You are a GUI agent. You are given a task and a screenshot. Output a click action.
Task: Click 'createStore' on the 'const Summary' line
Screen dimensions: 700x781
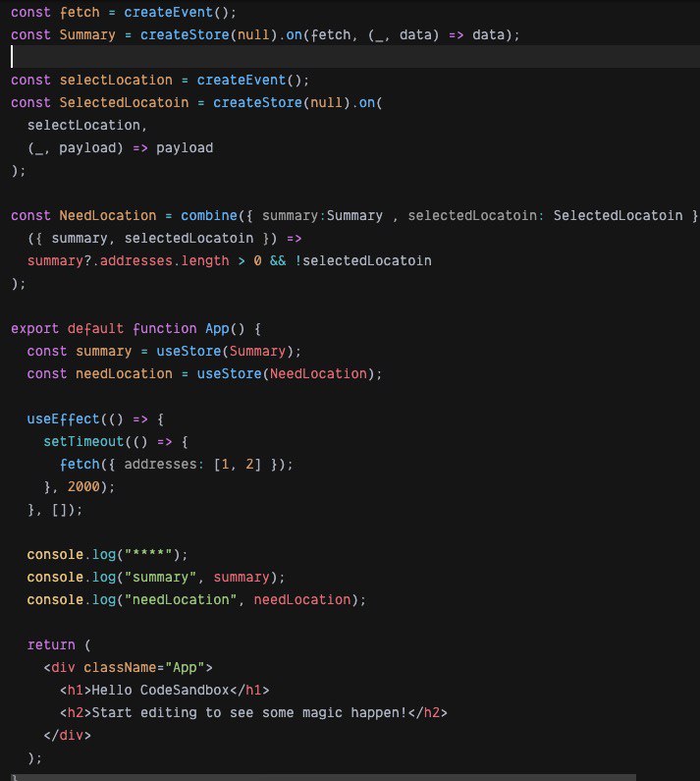[185, 34]
